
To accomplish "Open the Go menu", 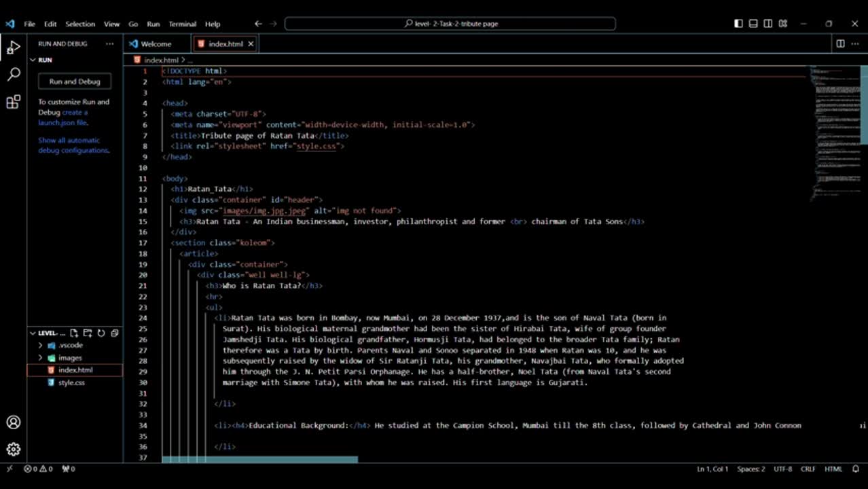I will click(x=133, y=24).
